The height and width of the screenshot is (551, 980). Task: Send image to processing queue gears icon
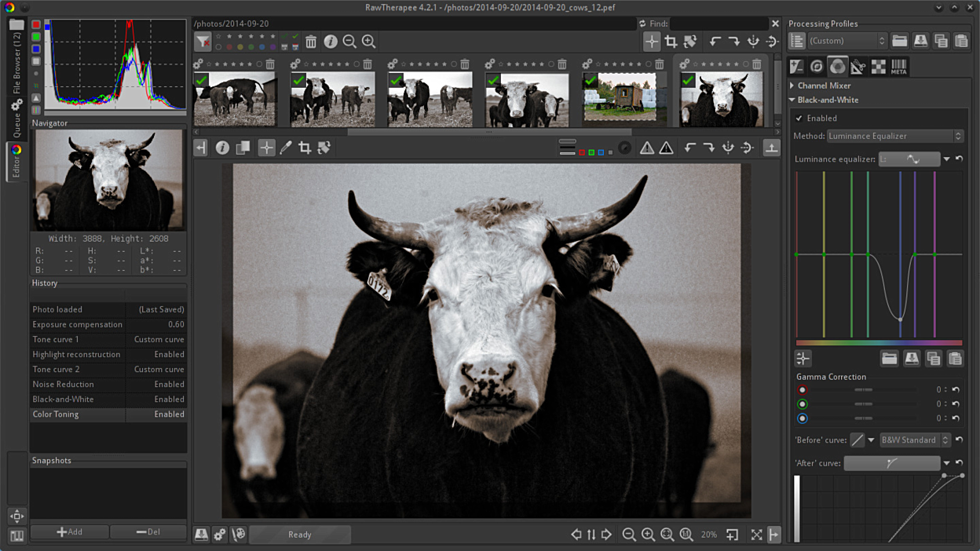pyautogui.click(x=220, y=535)
